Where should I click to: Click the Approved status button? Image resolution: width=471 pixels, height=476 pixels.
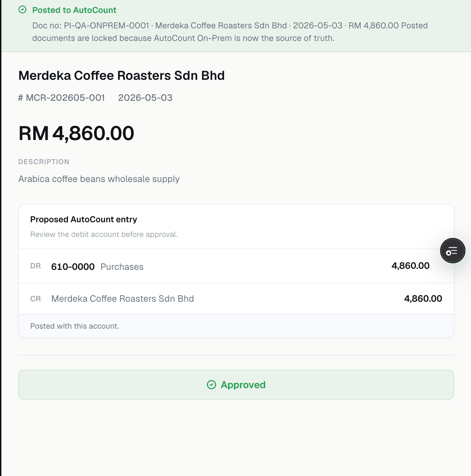click(x=236, y=385)
